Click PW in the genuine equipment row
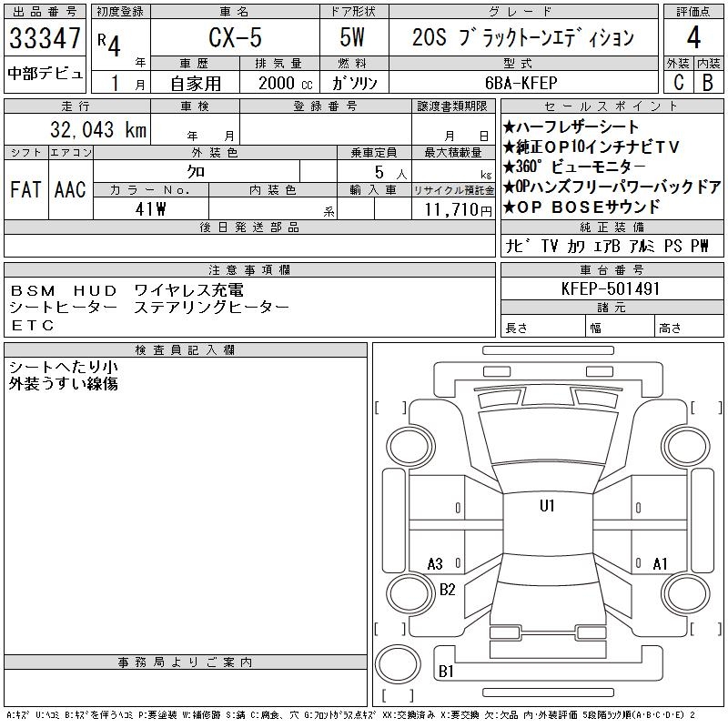Image resolution: width=728 pixels, height=728 pixels. click(700, 246)
